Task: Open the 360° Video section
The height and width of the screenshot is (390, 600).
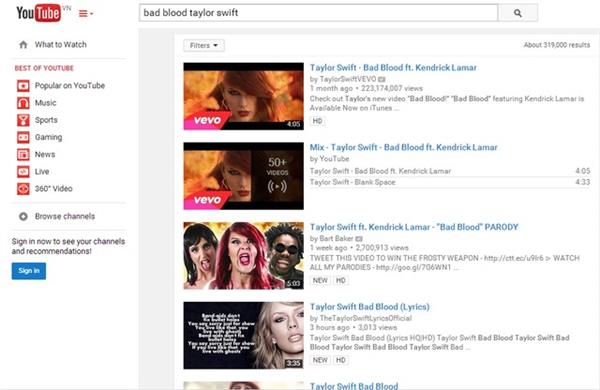Action: click(54, 189)
